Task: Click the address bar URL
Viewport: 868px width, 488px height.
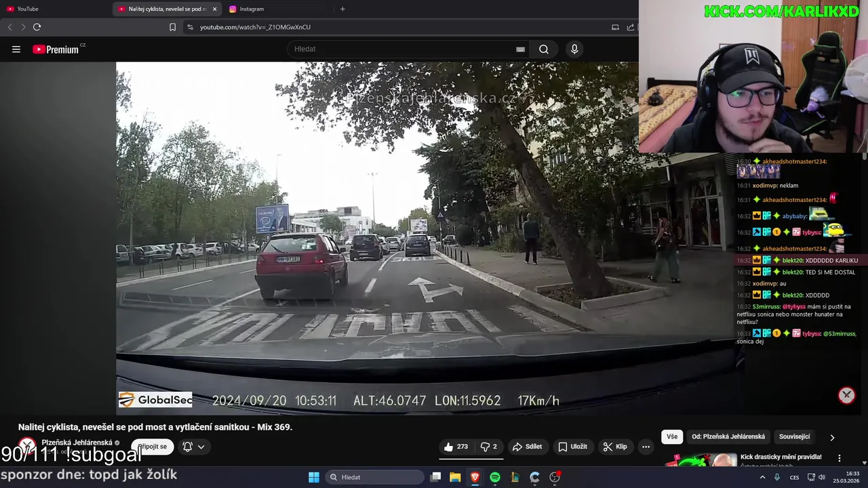Action: pos(255,27)
